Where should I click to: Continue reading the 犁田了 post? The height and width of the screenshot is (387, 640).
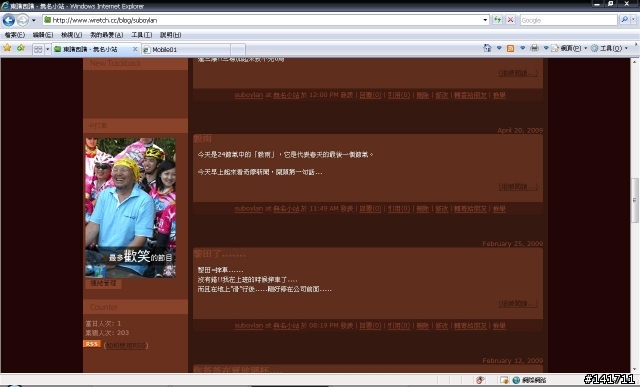518,304
